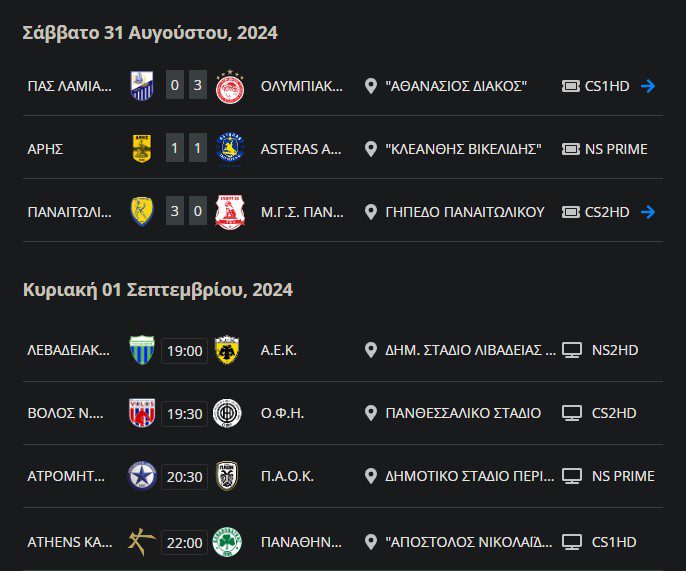Select the NS PRIME channel for Aris match
686x571 pixels.
tap(618, 149)
